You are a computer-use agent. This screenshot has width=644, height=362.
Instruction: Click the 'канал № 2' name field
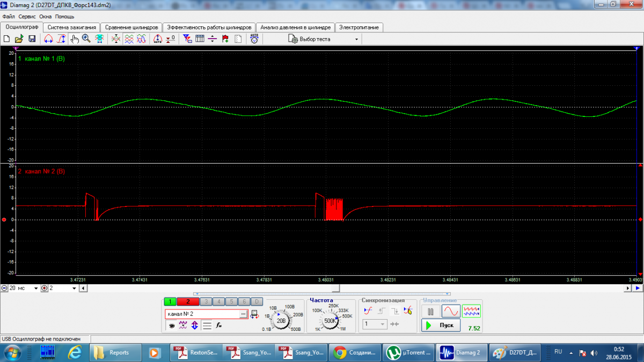[x=202, y=314]
